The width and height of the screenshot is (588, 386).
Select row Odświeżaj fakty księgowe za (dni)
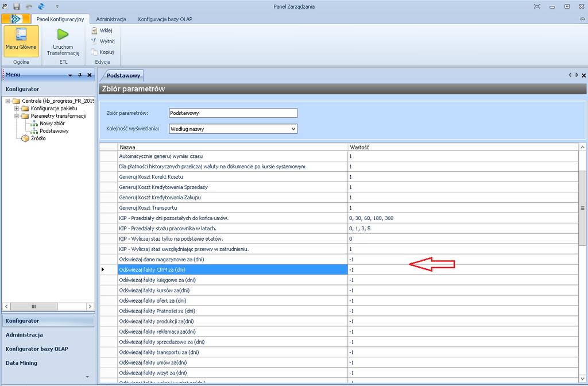click(x=339, y=280)
